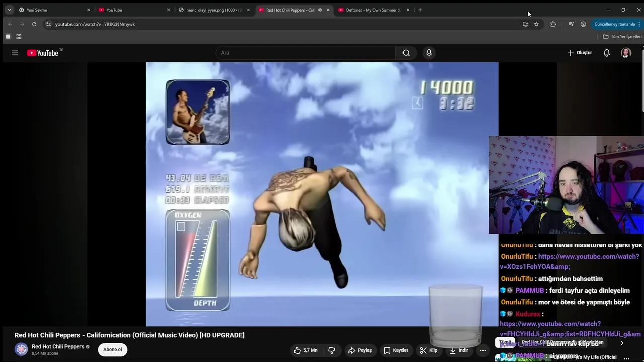
Task: Install app icon in the address bar
Action: (x=525, y=24)
